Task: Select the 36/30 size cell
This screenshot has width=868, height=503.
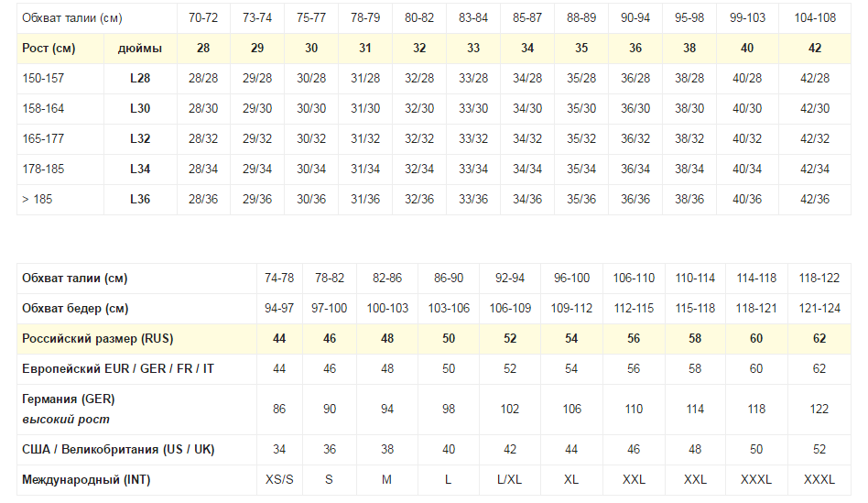Action: 635,109
